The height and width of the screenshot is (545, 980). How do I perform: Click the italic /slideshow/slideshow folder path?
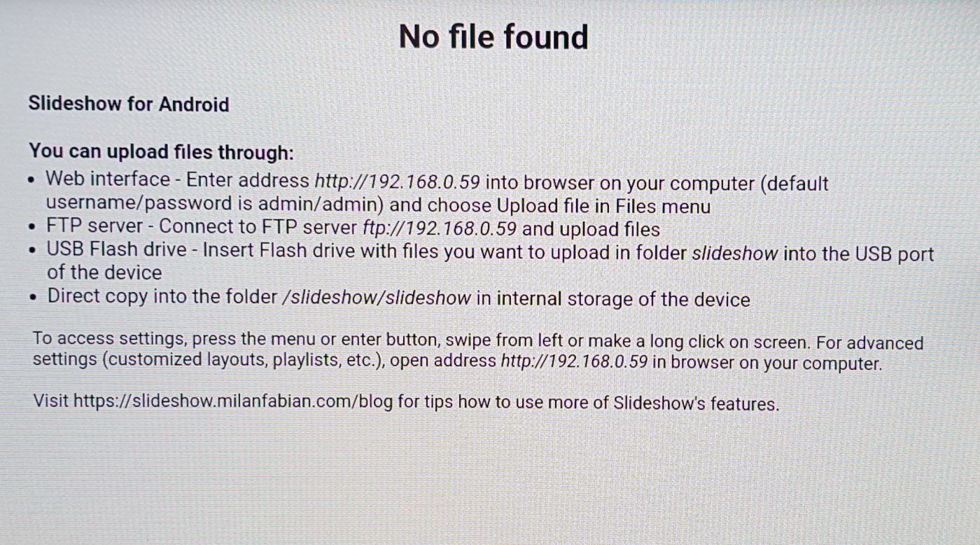pos(376,298)
